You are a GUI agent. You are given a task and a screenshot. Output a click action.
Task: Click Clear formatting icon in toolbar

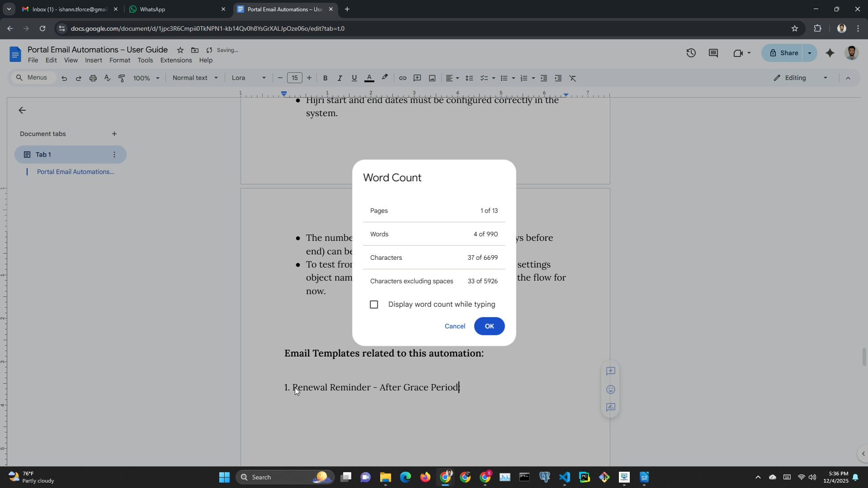(573, 78)
